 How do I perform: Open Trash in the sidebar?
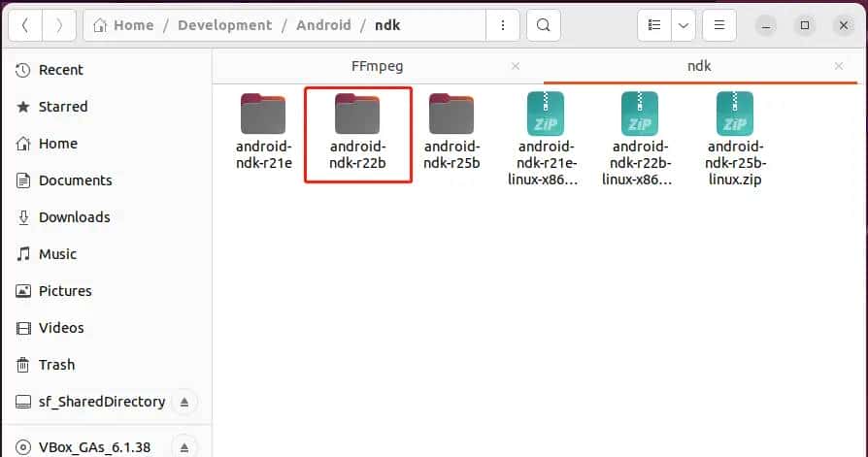click(106, 365)
